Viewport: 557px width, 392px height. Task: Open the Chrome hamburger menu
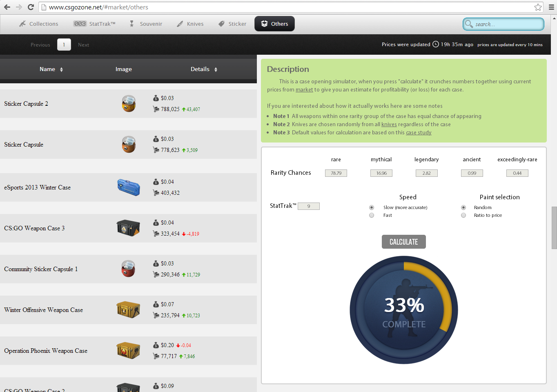551,7
